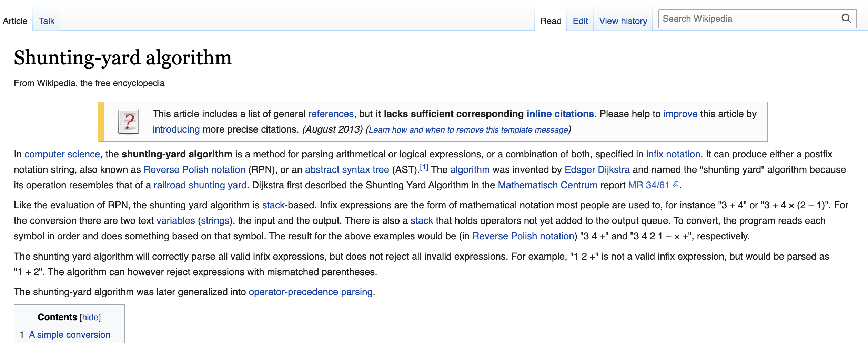Follow the algorithm link

470,170
